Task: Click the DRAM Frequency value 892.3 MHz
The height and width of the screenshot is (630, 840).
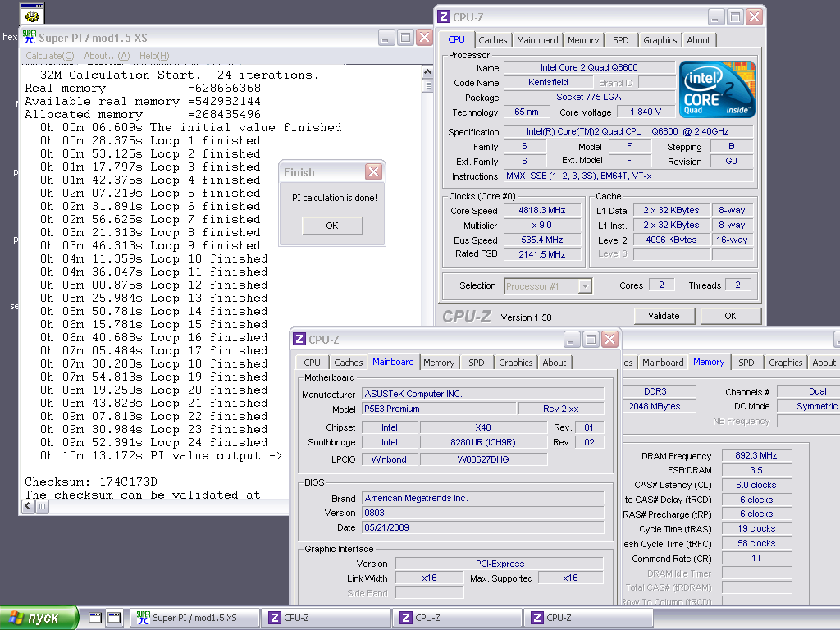Action: pos(756,455)
